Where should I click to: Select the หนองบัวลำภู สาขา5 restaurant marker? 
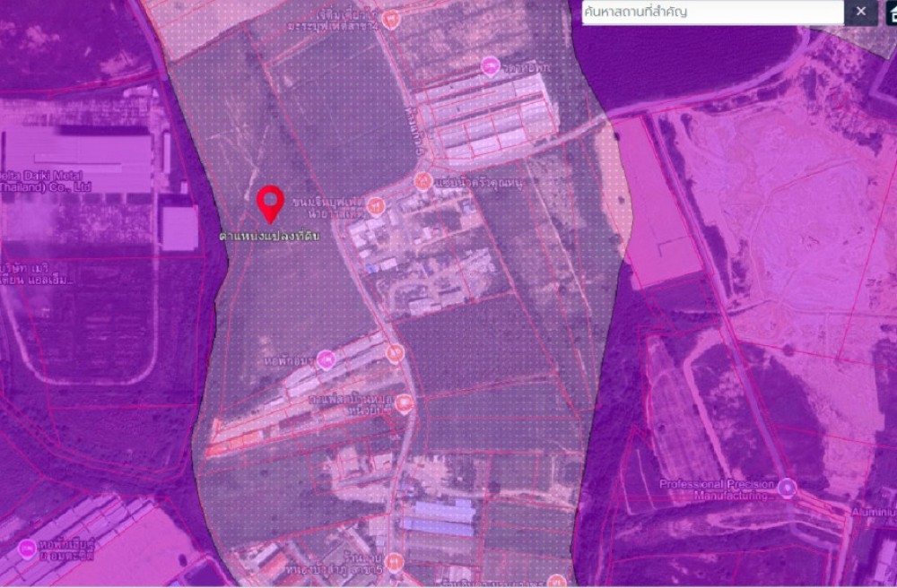click(393, 563)
